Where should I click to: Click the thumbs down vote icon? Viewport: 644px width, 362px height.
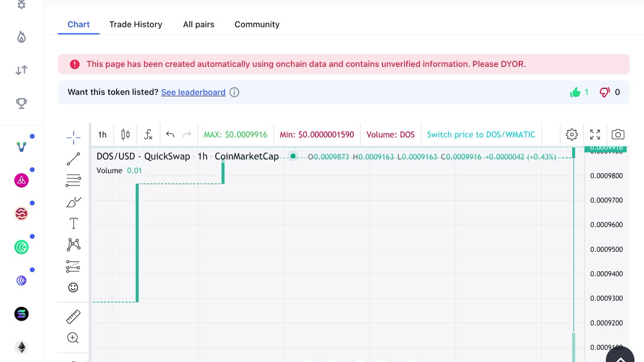[605, 92]
